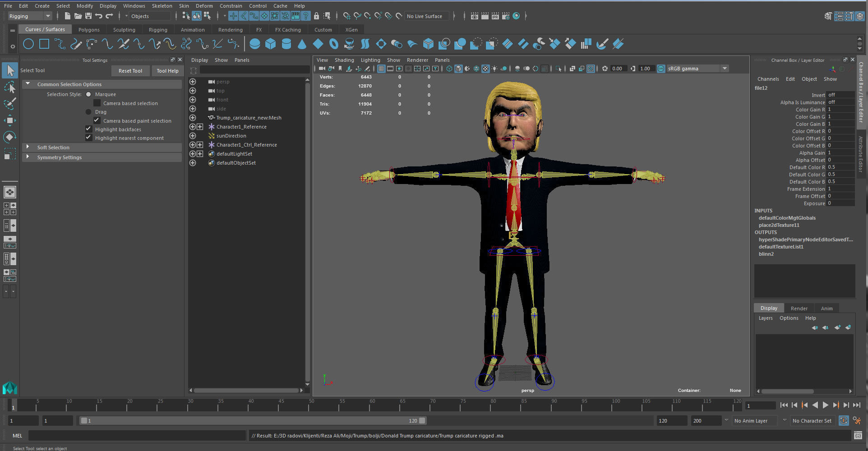Open the viewport Lighting menu
The image size is (868, 451).
[370, 60]
